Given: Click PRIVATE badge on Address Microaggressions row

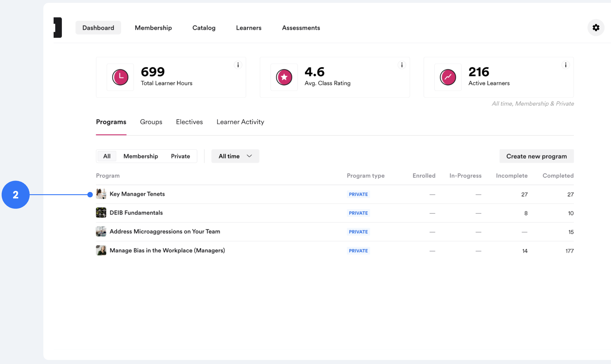Looking at the screenshot, I should click(x=358, y=232).
